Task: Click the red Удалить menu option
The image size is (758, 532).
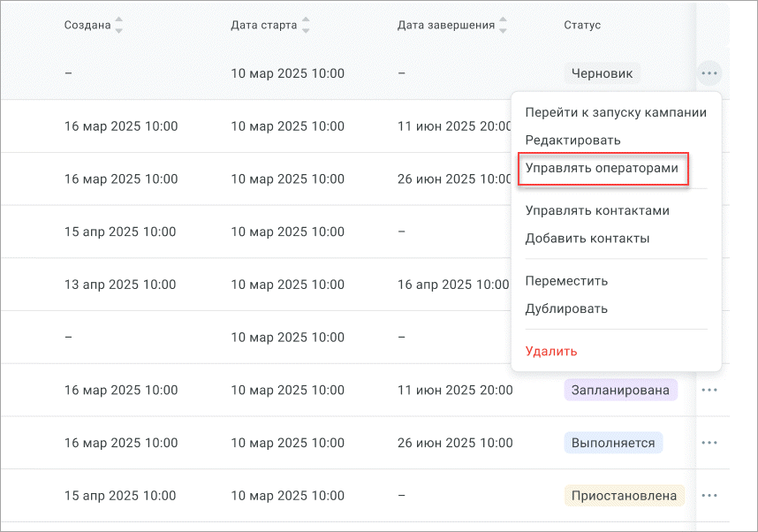Action: (551, 351)
